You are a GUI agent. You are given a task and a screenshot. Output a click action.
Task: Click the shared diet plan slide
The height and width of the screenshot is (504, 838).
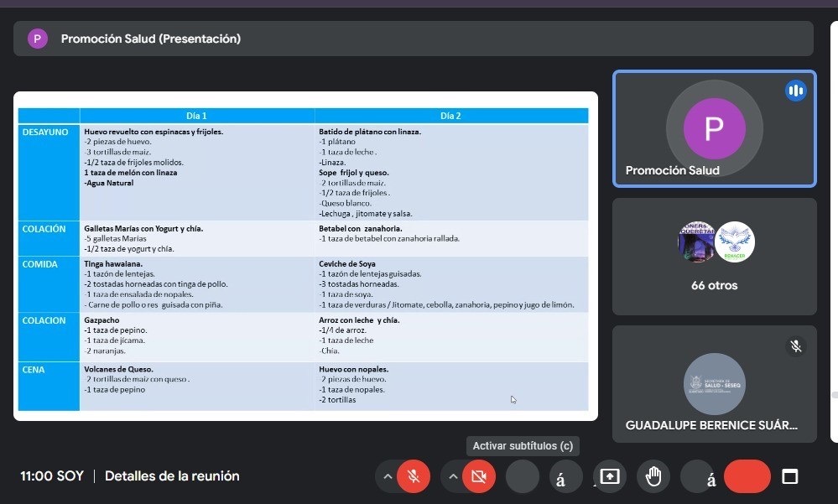[x=305, y=256]
